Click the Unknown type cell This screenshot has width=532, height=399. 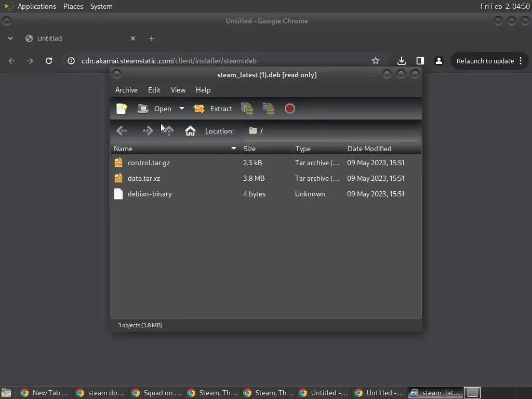click(310, 194)
